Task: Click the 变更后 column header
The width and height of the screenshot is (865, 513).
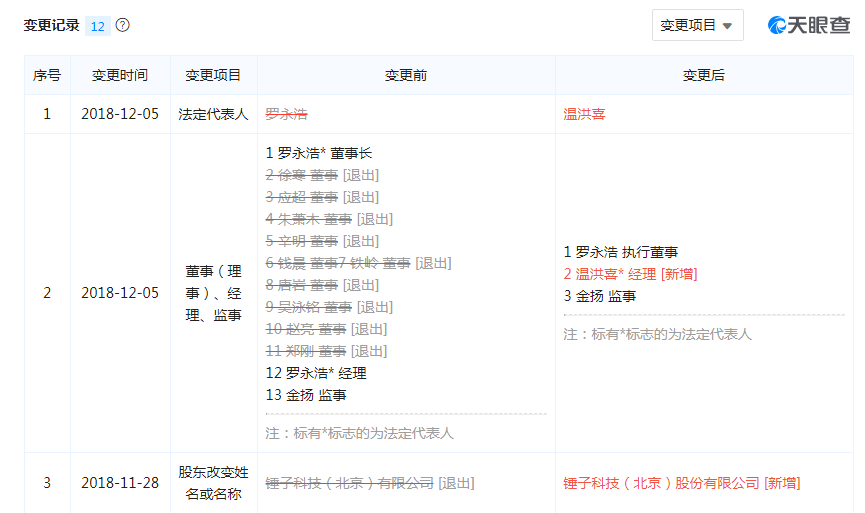Action: (704, 75)
